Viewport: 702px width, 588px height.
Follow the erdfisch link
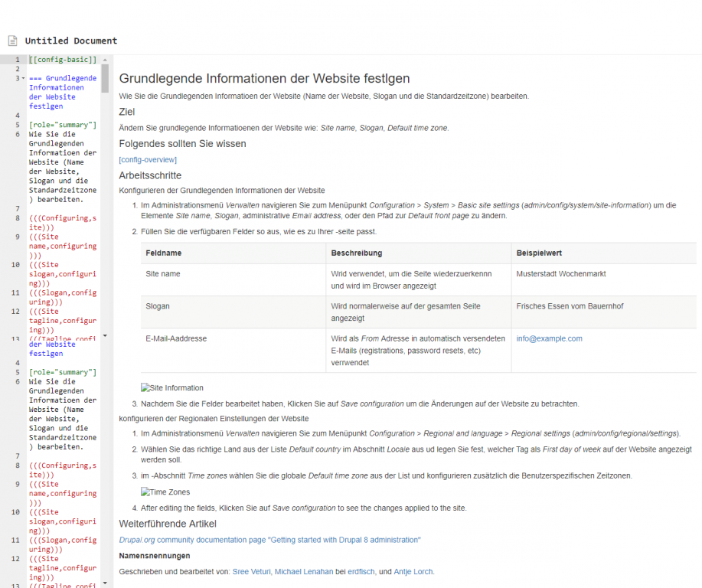[x=361, y=571]
